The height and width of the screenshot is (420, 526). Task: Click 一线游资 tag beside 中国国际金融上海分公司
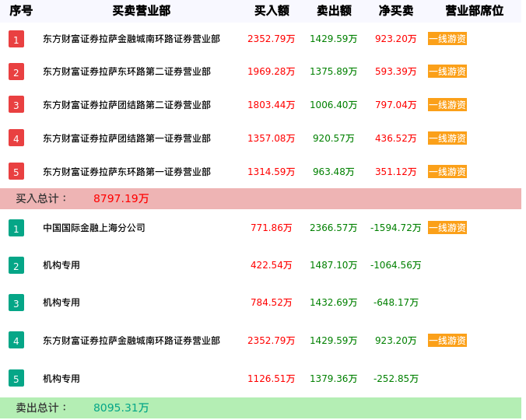[x=447, y=228]
